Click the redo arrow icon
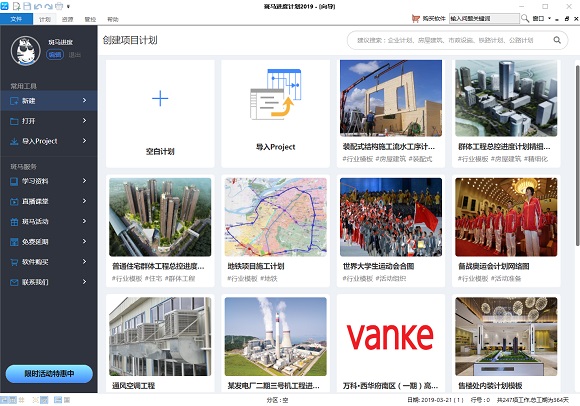The width and height of the screenshot is (580, 406). [x=48, y=6]
